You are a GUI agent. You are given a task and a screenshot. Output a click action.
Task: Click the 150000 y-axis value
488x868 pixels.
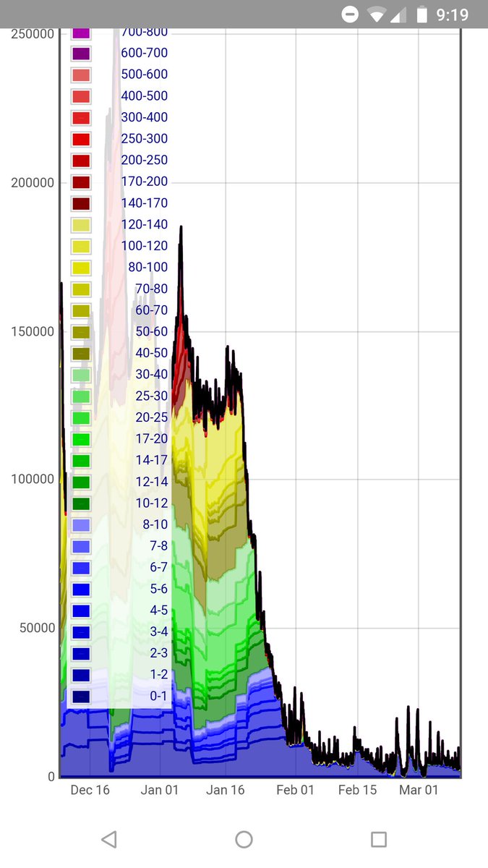tap(33, 331)
